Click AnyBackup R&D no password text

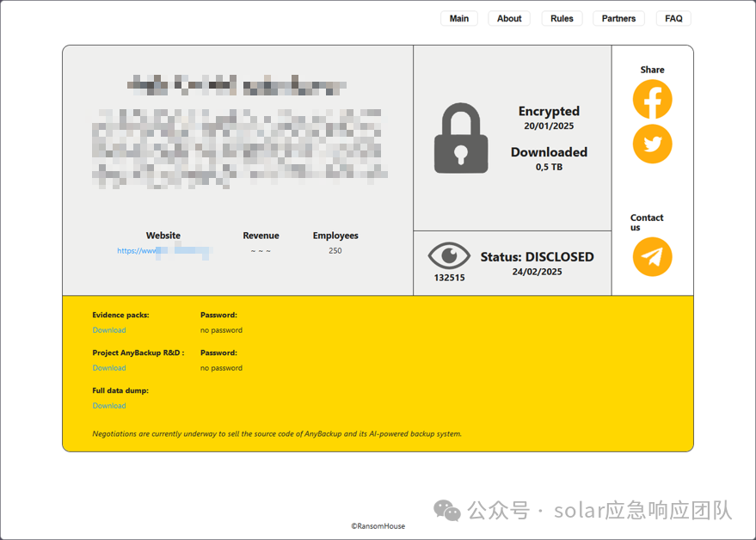(x=221, y=368)
